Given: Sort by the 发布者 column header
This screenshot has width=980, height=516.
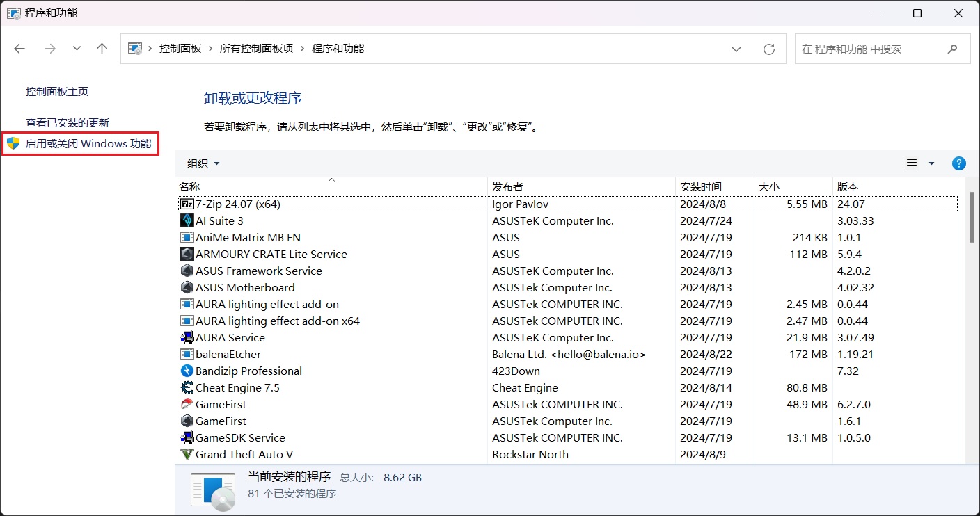Looking at the screenshot, I should pyautogui.click(x=581, y=186).
